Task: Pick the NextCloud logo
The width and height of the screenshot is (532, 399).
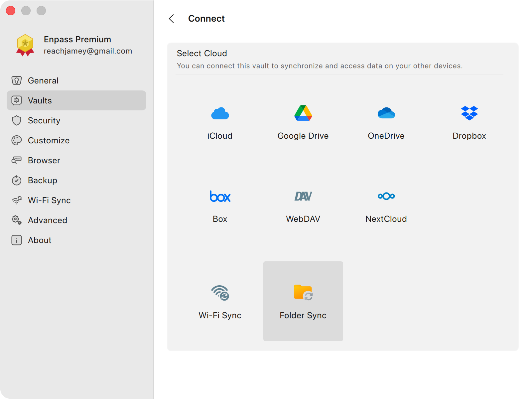Action: click(386, 196)
